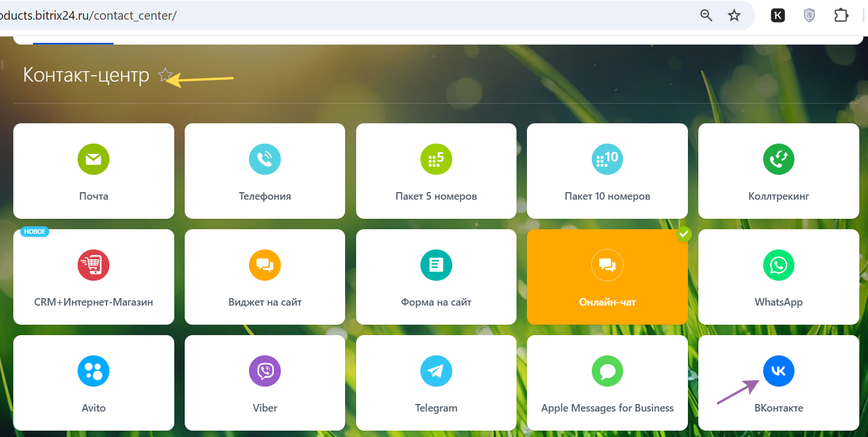The height and width of the screenshot is (437, 868).
Task: Select the Telegram paper plane icon
Action: (436, 371)
